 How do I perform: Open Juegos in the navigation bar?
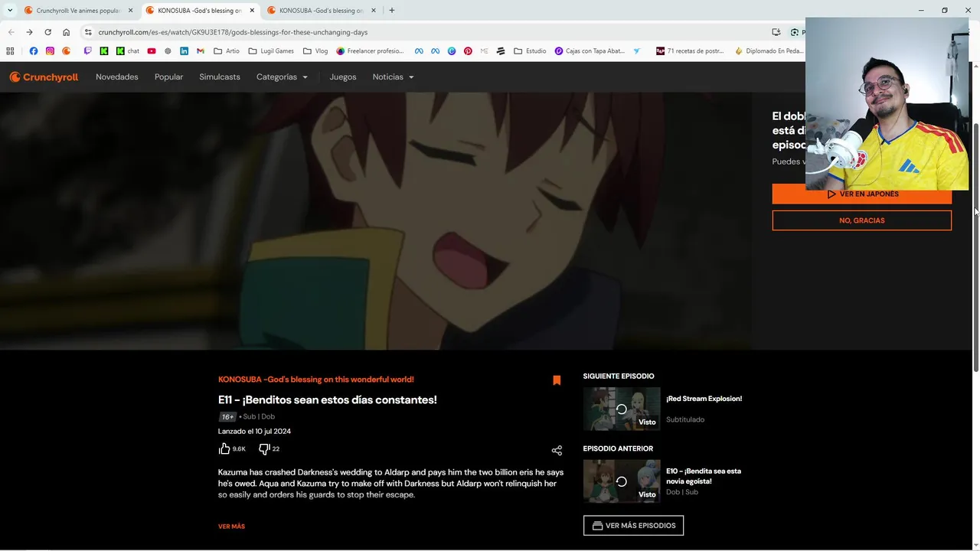tap(343, 77)
